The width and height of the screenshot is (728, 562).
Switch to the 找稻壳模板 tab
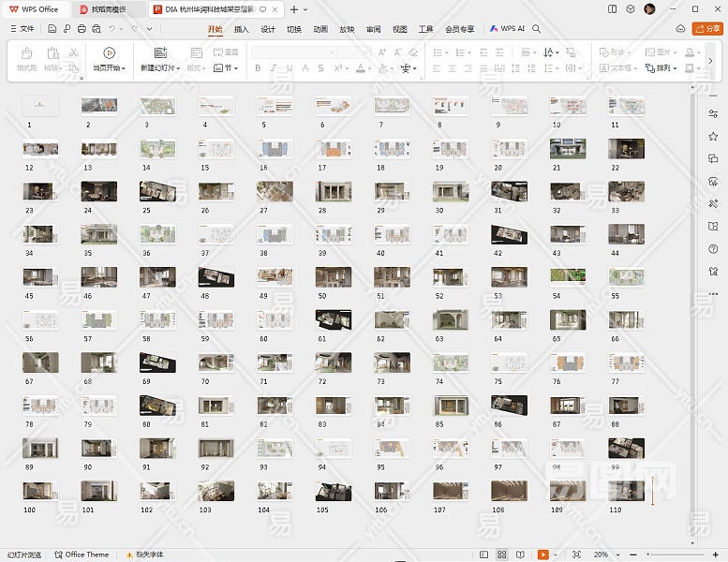[x=108, y=9]
